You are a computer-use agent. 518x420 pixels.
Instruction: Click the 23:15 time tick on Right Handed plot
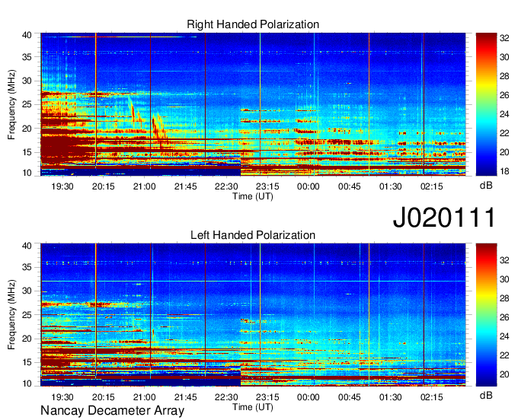[267, 186]
